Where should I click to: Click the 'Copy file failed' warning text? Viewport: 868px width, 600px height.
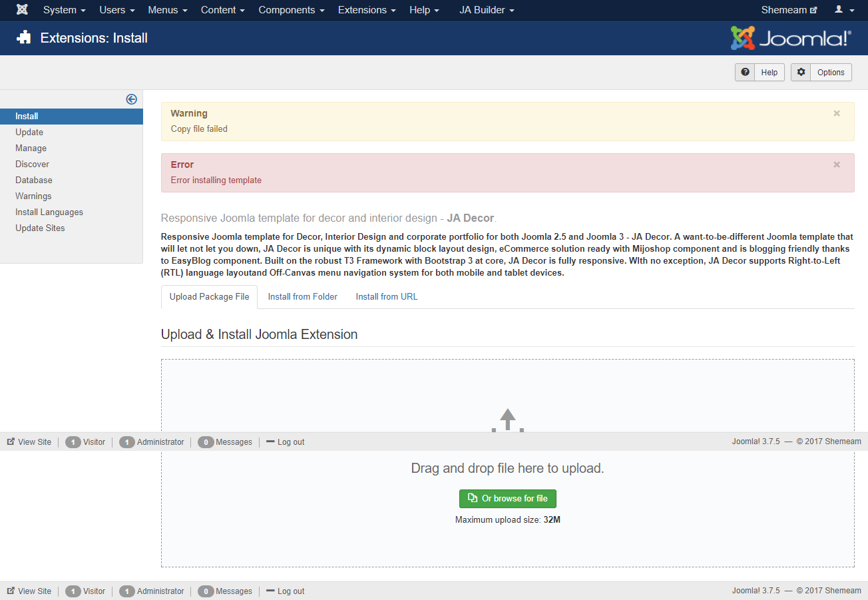(x=199, y=129)
